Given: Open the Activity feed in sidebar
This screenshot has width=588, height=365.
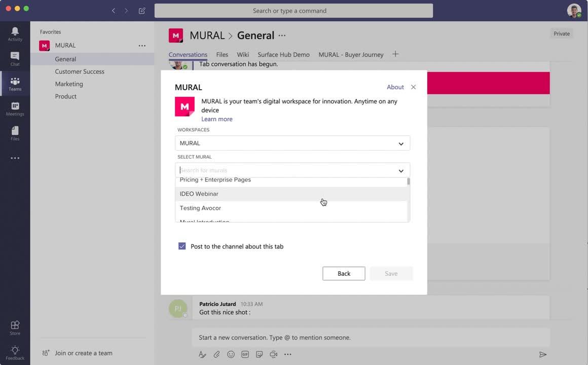Looking at the screenshot, I should click(x=15, y=34).
